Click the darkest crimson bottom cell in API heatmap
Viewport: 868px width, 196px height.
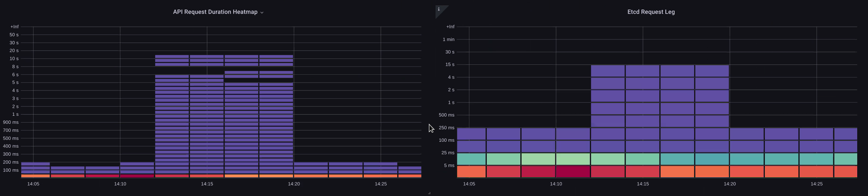click(x=137, y=176)
